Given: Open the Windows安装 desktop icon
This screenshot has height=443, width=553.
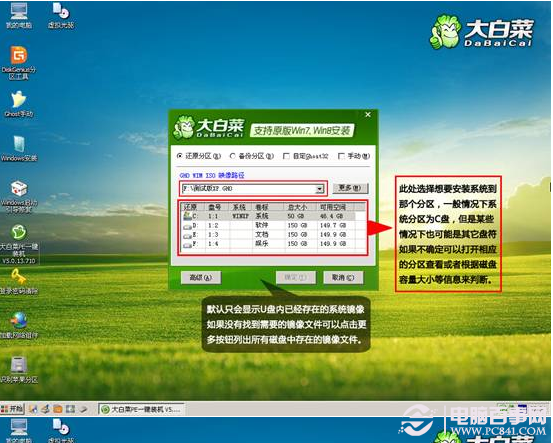Looking at the screenshot, I should tap(19, 148).
